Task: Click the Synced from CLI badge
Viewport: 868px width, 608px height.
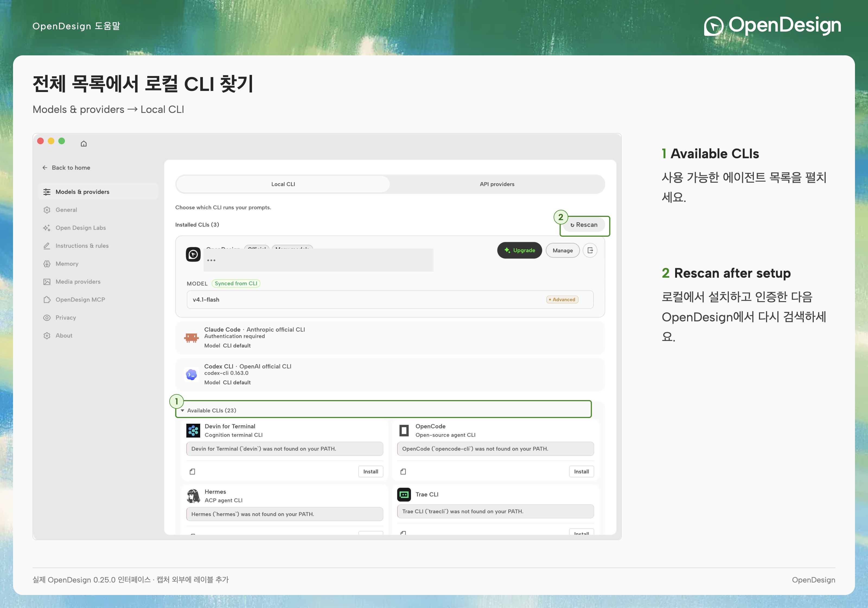Action: (x=236, y=283)
